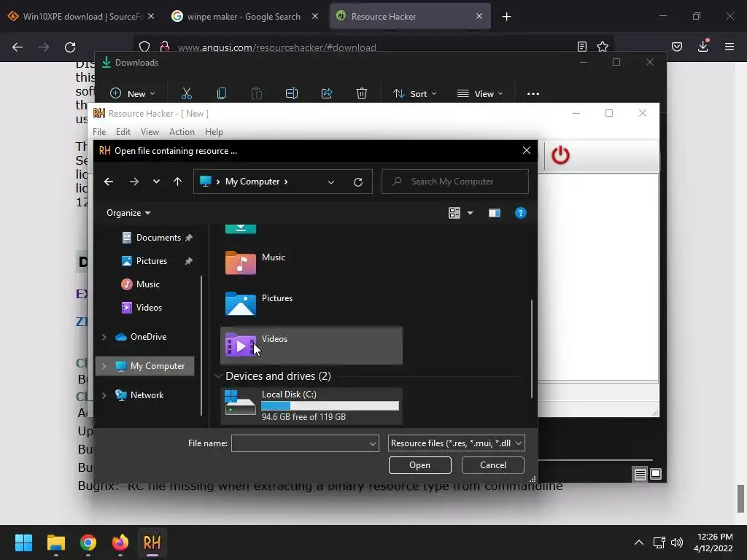
Task: Go forward in the open-file dialog
Action: click(134, 182)
